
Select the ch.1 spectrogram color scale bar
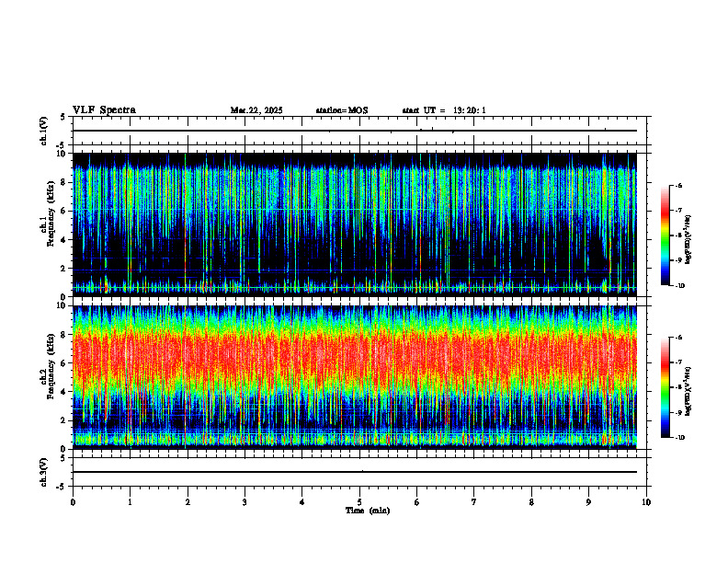coord(665,236)
